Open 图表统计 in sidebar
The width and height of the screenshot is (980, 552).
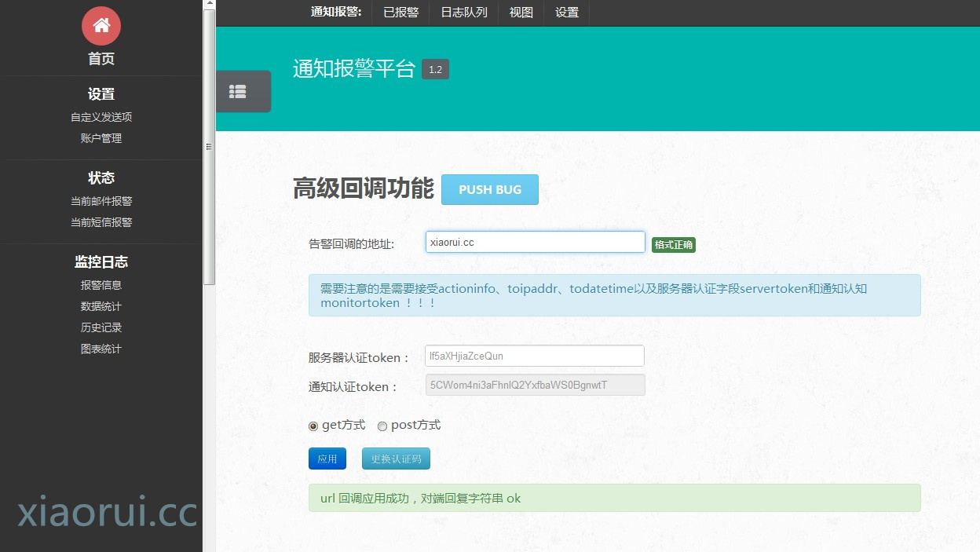tap(101, 349)
